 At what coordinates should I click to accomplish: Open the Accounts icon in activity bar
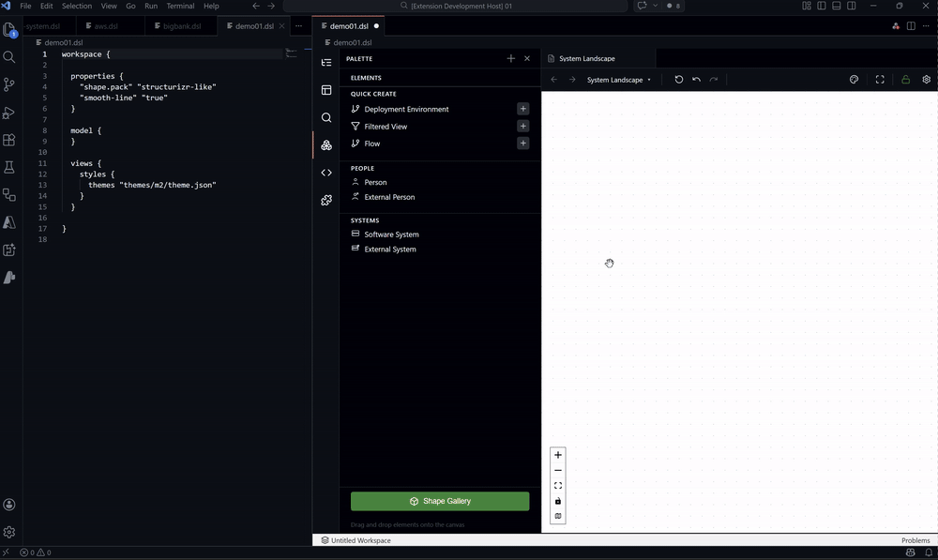(x=9, y=505)
